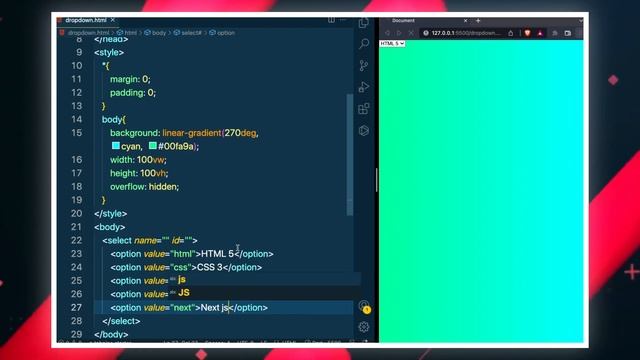Click the 'overflow: hidden;' line
Image resolution: width=640 pixels, height=360 pixels.
coord(144,187)
